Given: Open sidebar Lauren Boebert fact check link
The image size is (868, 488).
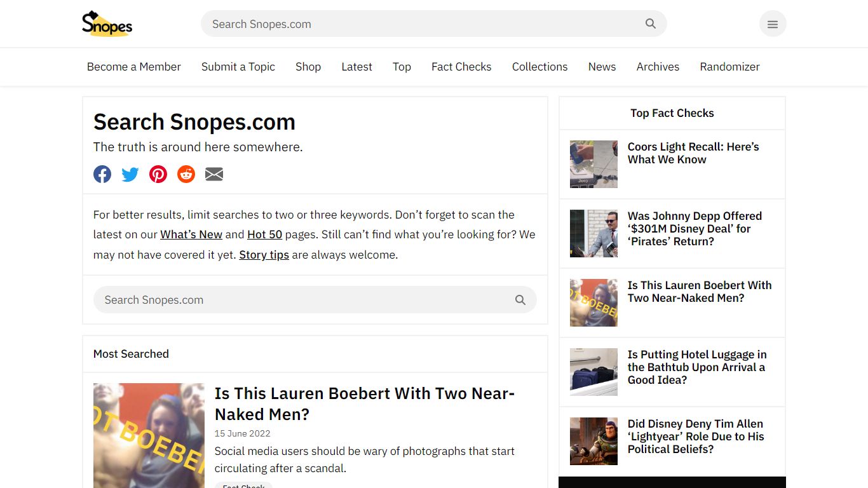Looking at the screenshot, I should click(700, 292).
